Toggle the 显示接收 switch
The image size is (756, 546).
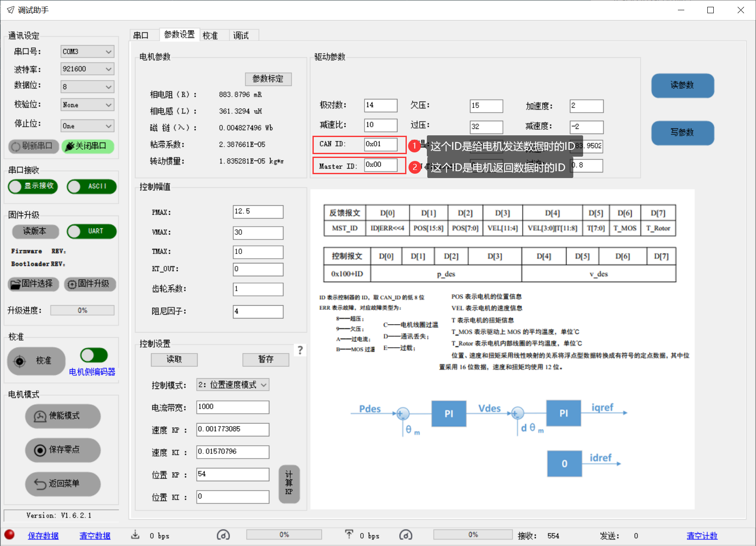(x=33, y=186)
